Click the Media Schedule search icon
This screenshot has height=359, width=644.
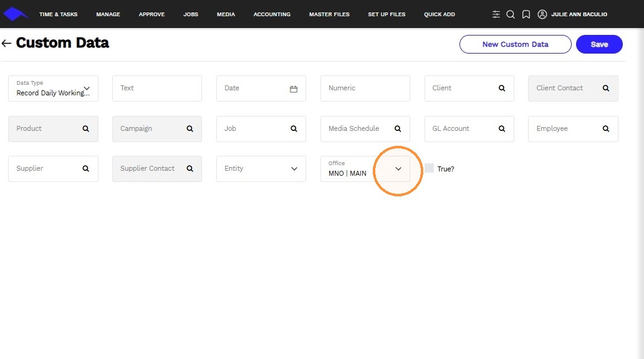point(398,128)
